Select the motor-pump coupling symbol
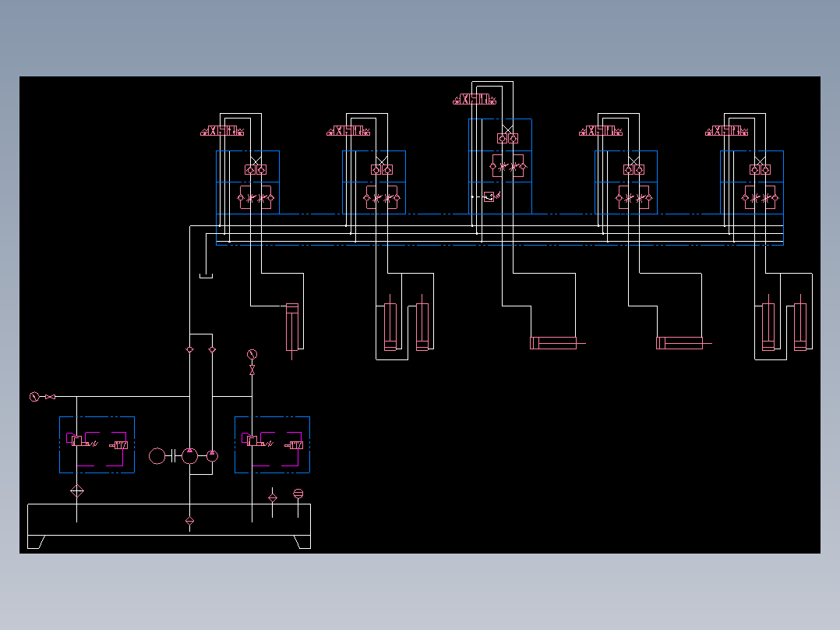Image resolution: width=840 pixels, height=630 pixels. point(173,456)
